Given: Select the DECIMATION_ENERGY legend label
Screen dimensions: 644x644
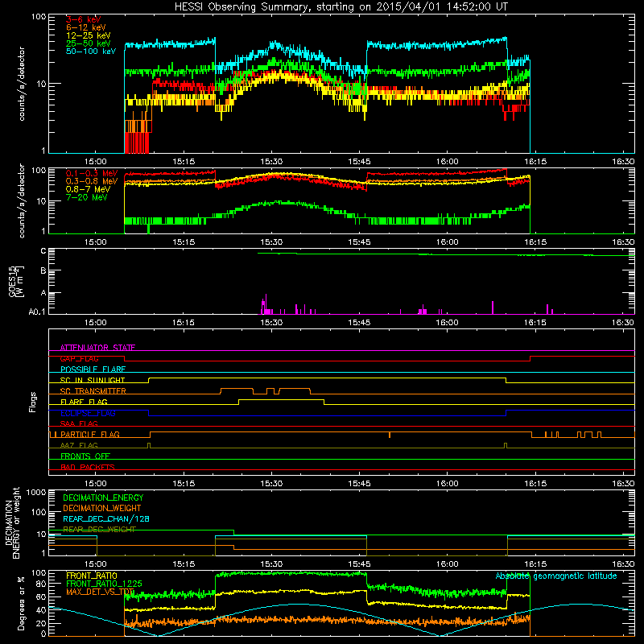Looking at the screenshot, I should tap(103, 497).
